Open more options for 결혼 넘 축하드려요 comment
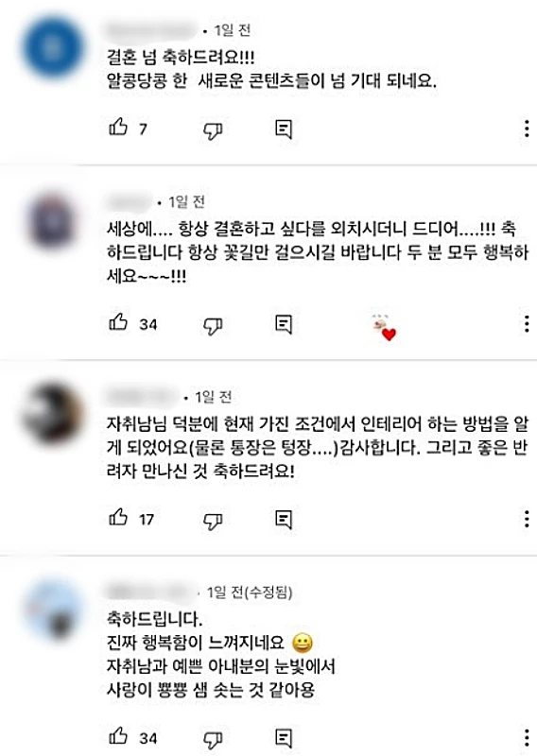This screenshot has width=537, height=756. pyautogui.click(x=527, y=129)
